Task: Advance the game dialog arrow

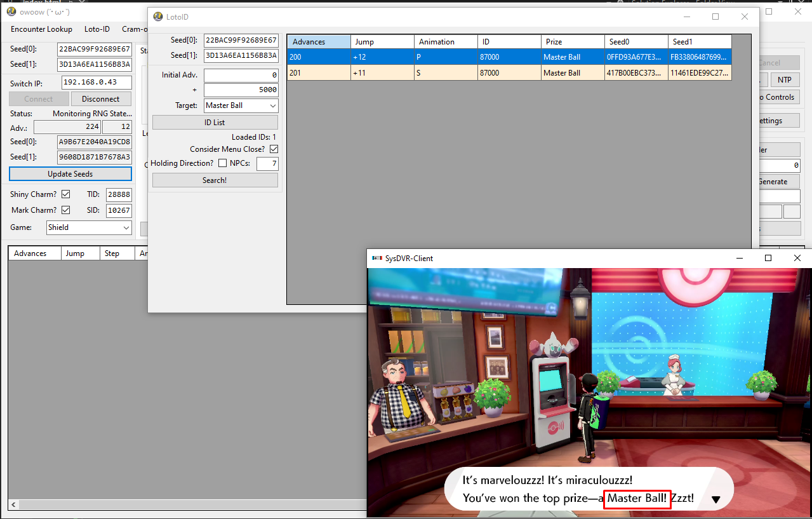Action: pyautogui.click(x=716, y=500)
